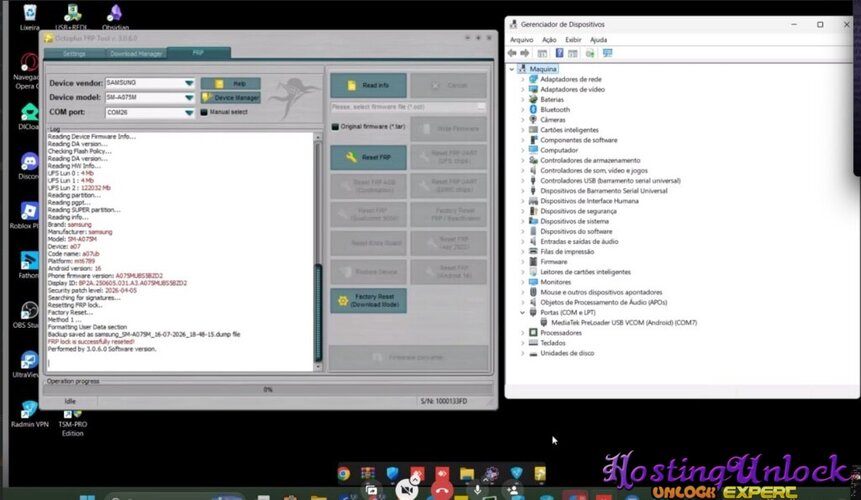Click the scan hardware monitor icon in toolbar
This screenshot has height=500, width=861.
point(607,53)
